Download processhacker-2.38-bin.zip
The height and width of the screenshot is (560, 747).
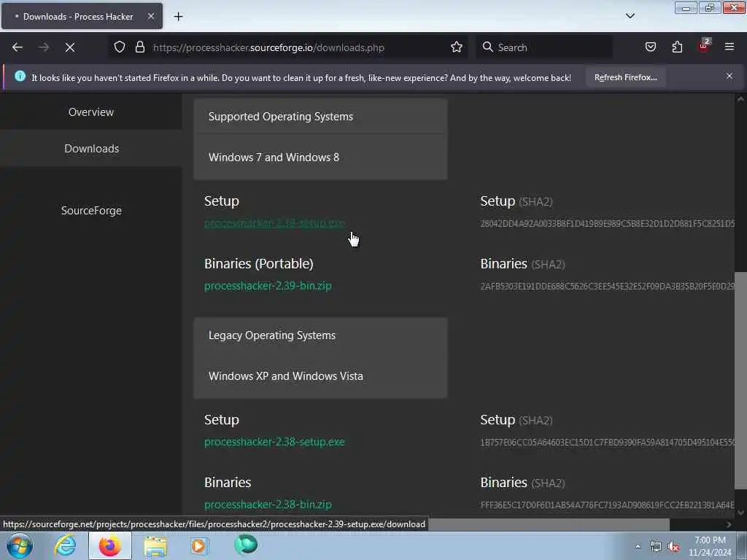pos(268,505)
